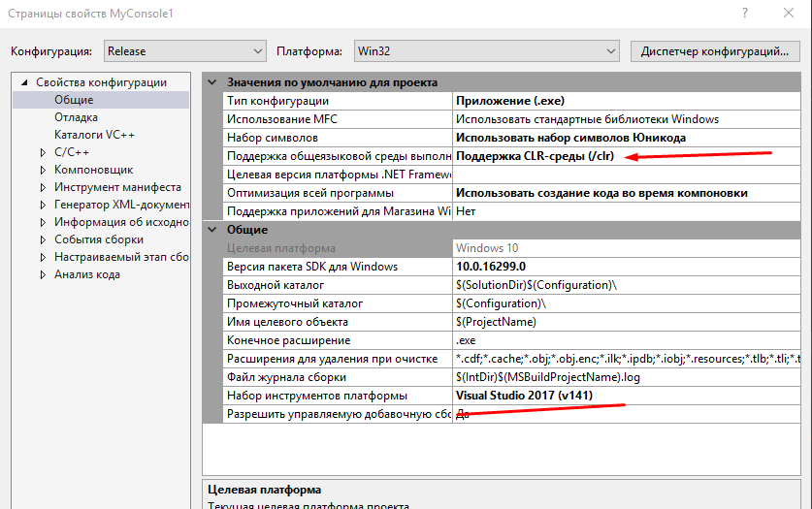The width and height of the screenshot is (812, 509).
Task: Collapse the Общие property grid section
Action: pyautogui.click(x=213, y=230)
